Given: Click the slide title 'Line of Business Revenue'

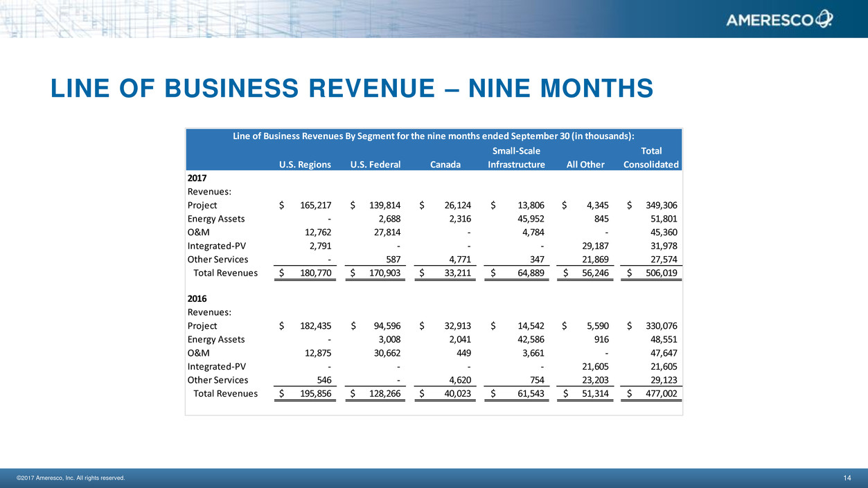Looking at the screenshot, I should (x=352, y=88).
